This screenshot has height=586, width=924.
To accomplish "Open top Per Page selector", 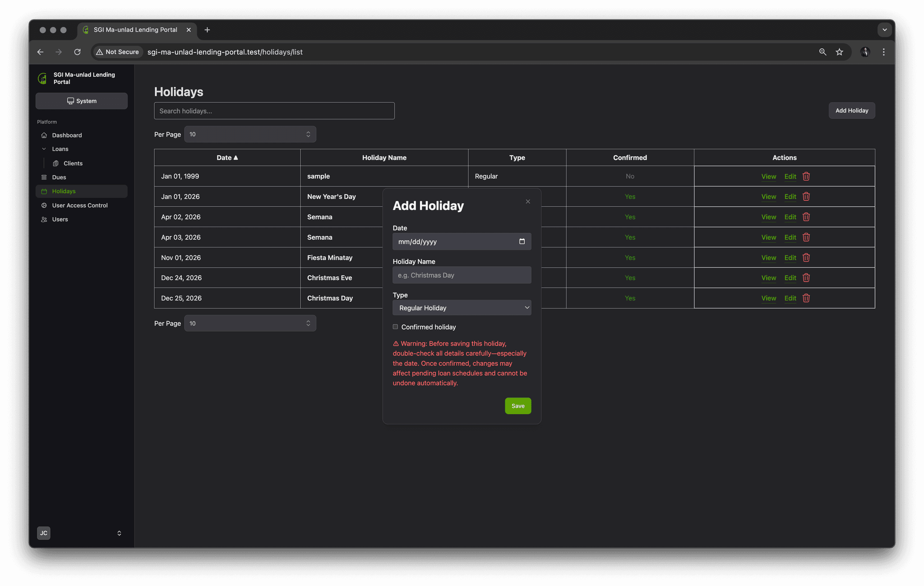I will 250,134.
